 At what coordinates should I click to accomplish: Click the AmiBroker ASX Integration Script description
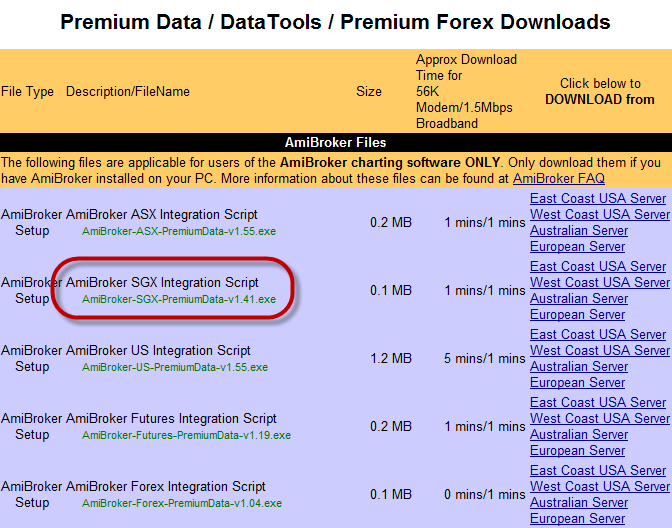[162, 214]
